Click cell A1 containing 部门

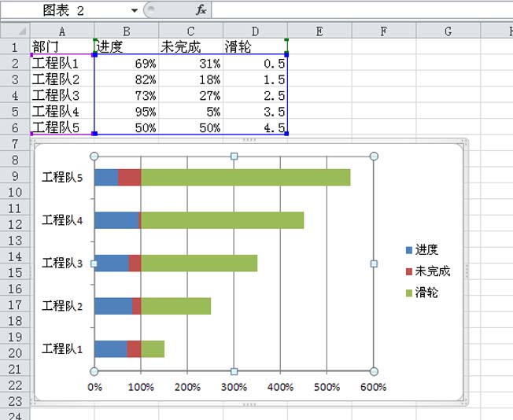[62, 46]
